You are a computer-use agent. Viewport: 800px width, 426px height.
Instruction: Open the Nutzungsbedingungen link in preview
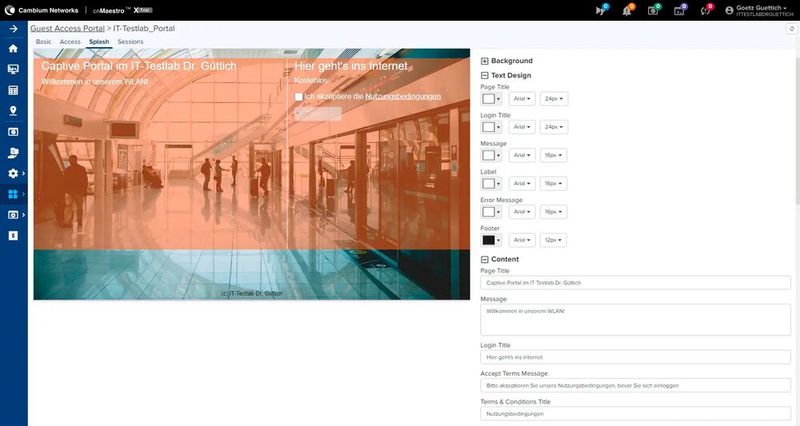click(x=403, y=96)
